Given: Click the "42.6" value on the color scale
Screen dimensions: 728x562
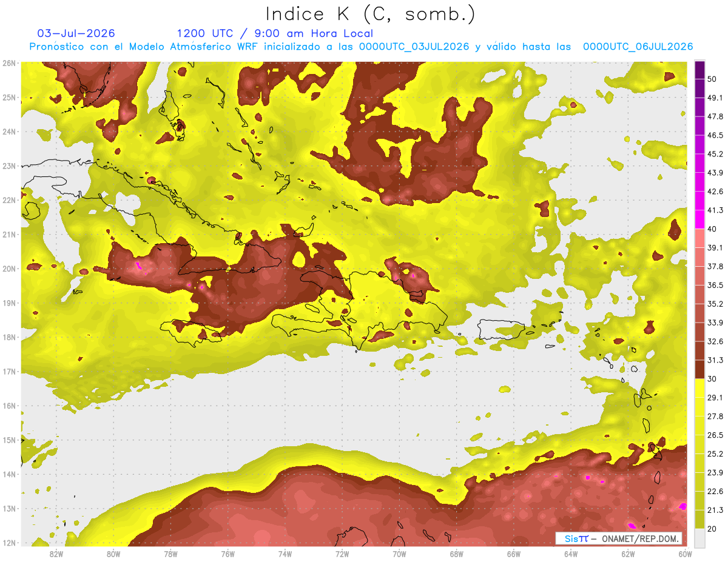Looking at the screenshot, I should [x=715, y=191].
